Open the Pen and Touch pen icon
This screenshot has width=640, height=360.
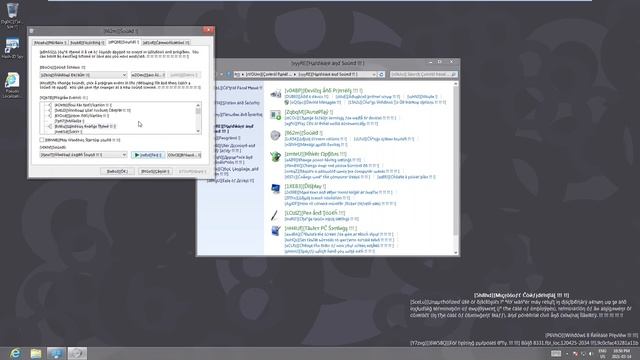(275, 215)
